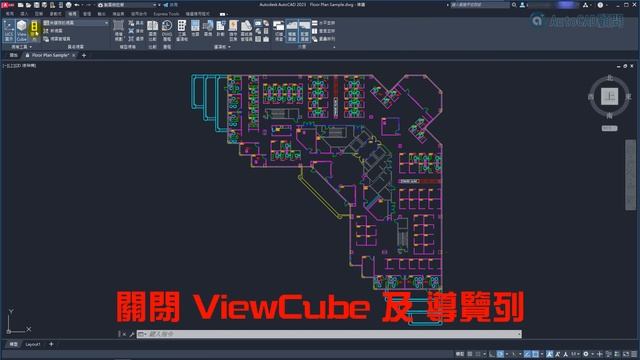Switch to the 註解 ribbon tab
The height and width of the screenshot is (360, 640).
click(39, 14)
